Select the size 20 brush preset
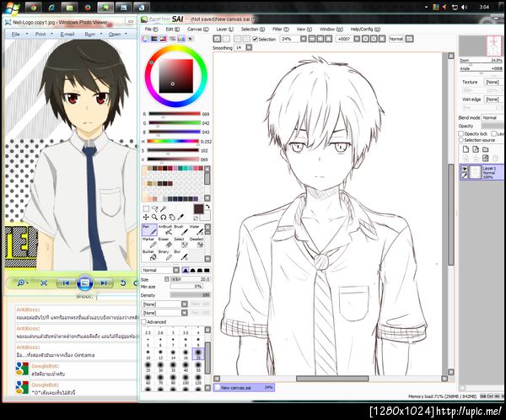 click(198, 354)
